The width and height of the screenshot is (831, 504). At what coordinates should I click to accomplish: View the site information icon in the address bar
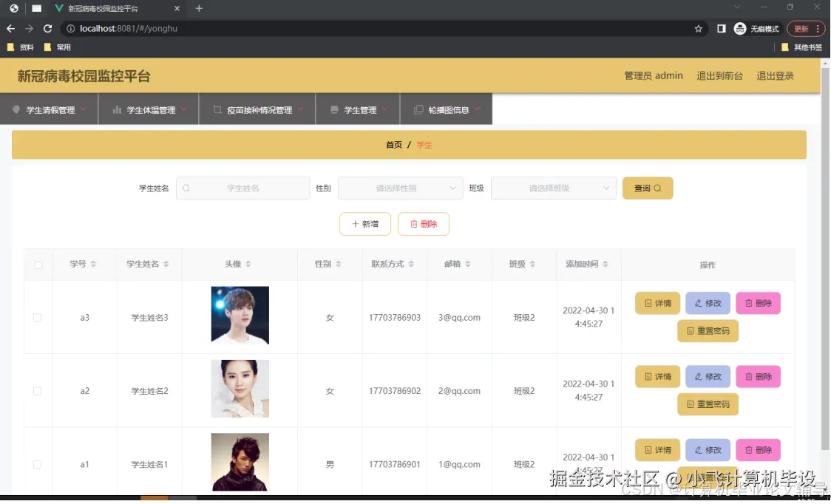[70, 29]
